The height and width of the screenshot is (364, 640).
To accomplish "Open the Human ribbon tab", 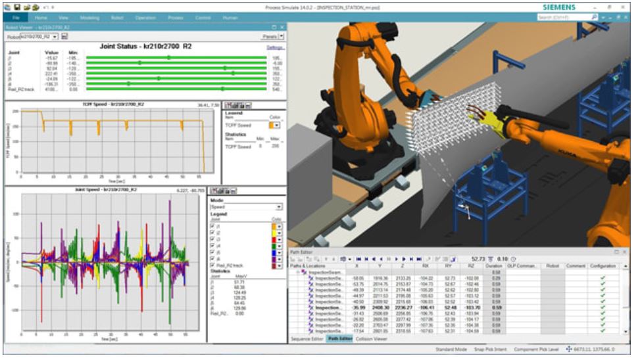I will pos(230,18).
